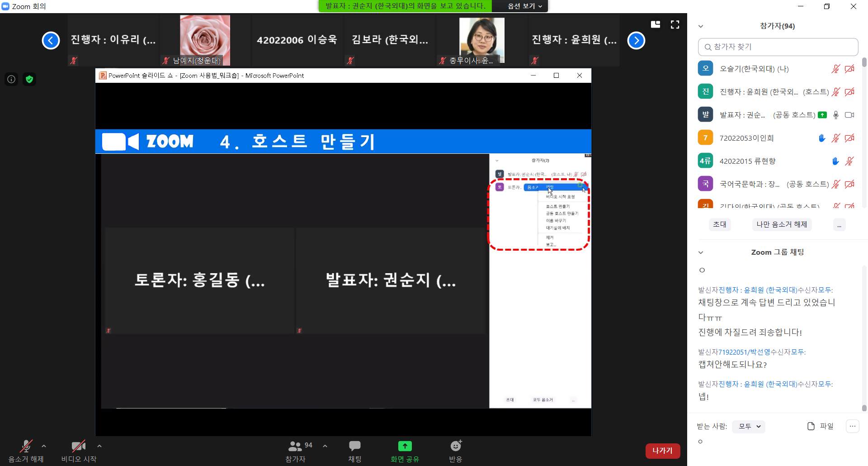This screenshot has height=466, width=868.
Task: Open video options arrow next to 비디오 시작
Action: point(99,446)
